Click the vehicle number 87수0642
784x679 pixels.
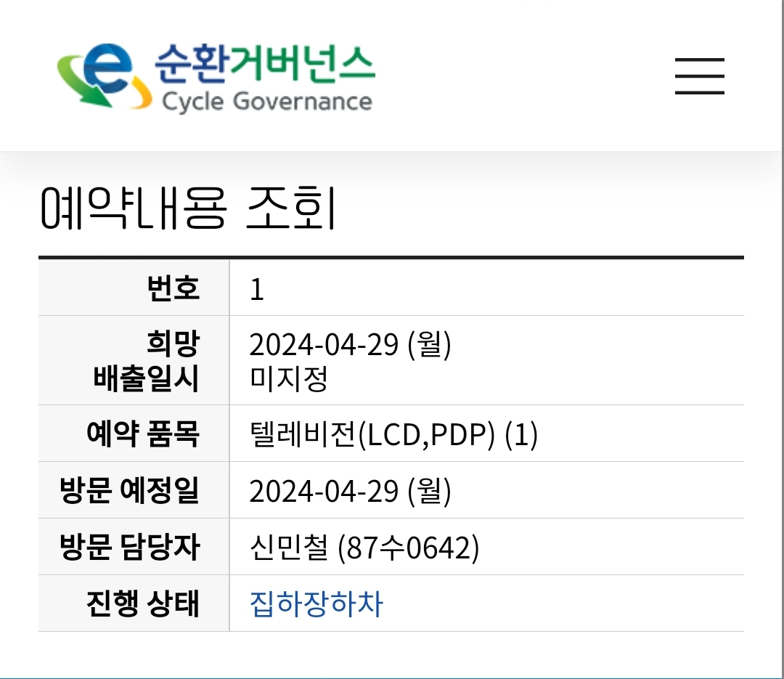pos(409,548)
